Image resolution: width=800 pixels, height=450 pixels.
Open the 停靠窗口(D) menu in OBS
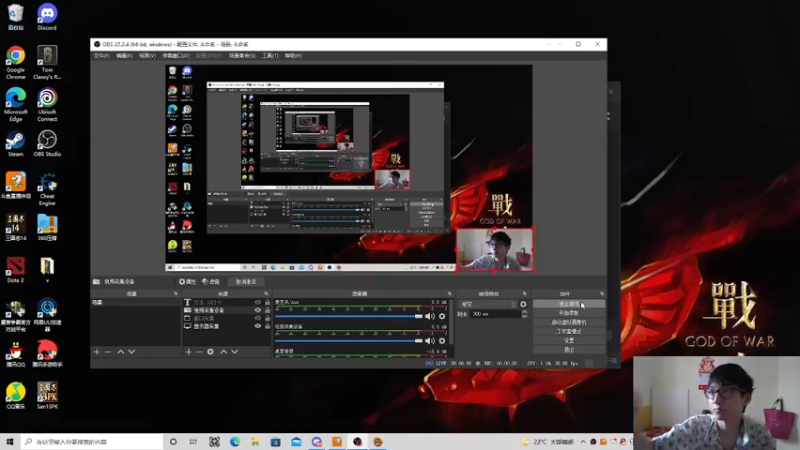(176, 56)
